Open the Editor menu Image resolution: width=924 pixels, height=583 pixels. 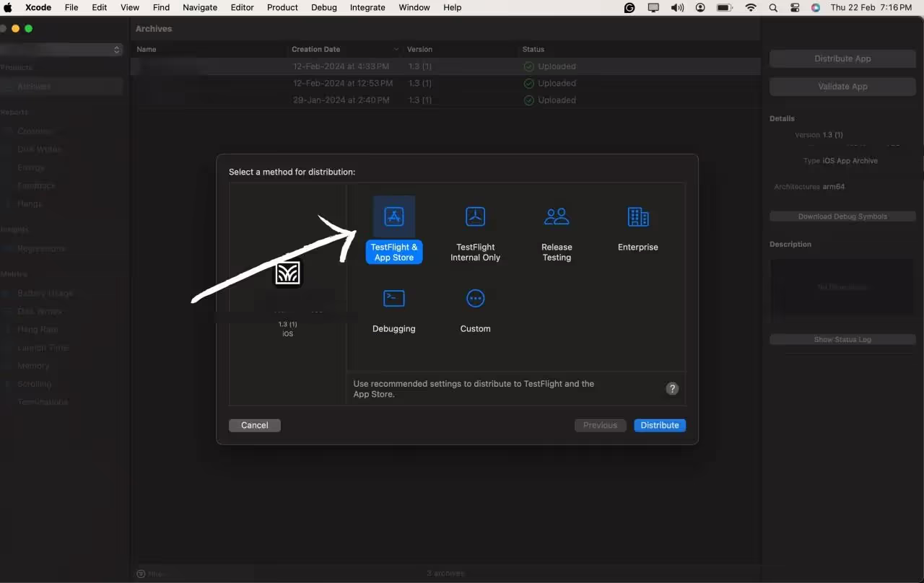click(242, 7)
